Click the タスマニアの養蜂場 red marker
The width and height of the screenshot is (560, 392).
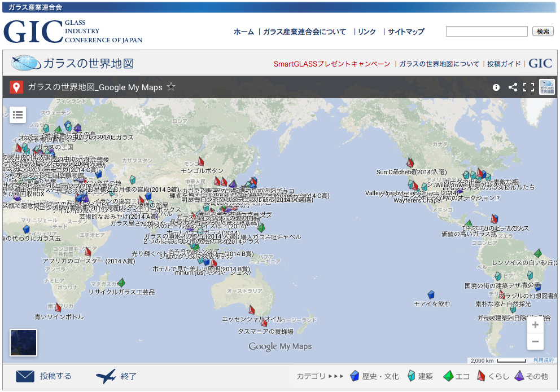click(x=264, y=323)
